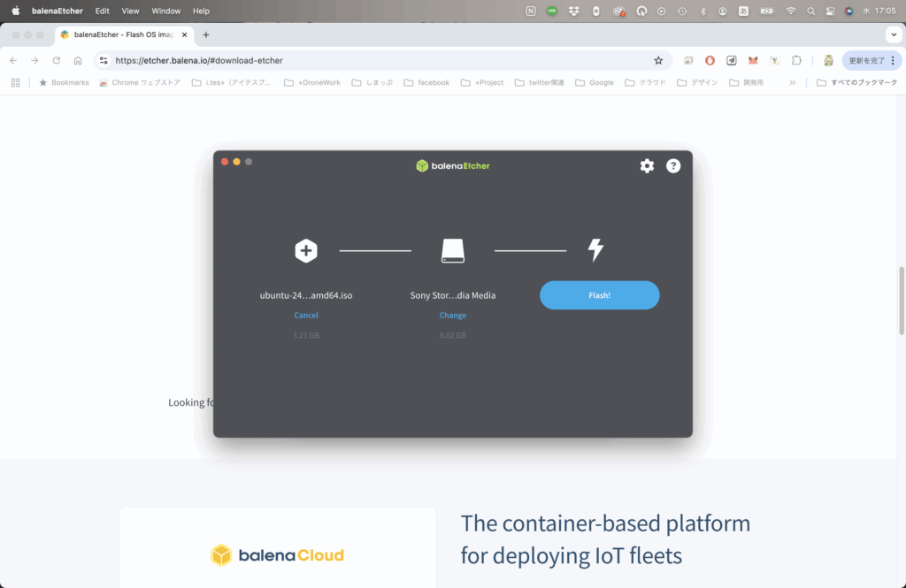Open the Chrome profile avatar
Viewport: 906px width, 588px height.
[828, 60]
